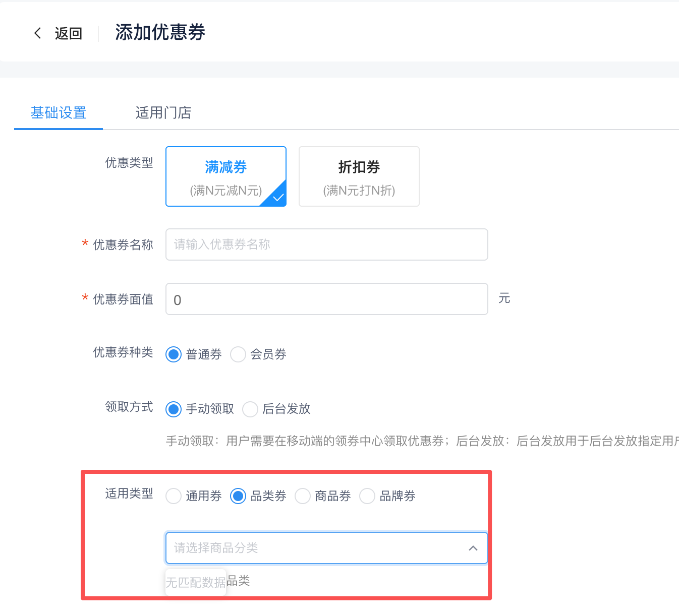This screenshot has width=679, height=616.
Task: Select the 会员券 radio button
Action: coord(238,354)
